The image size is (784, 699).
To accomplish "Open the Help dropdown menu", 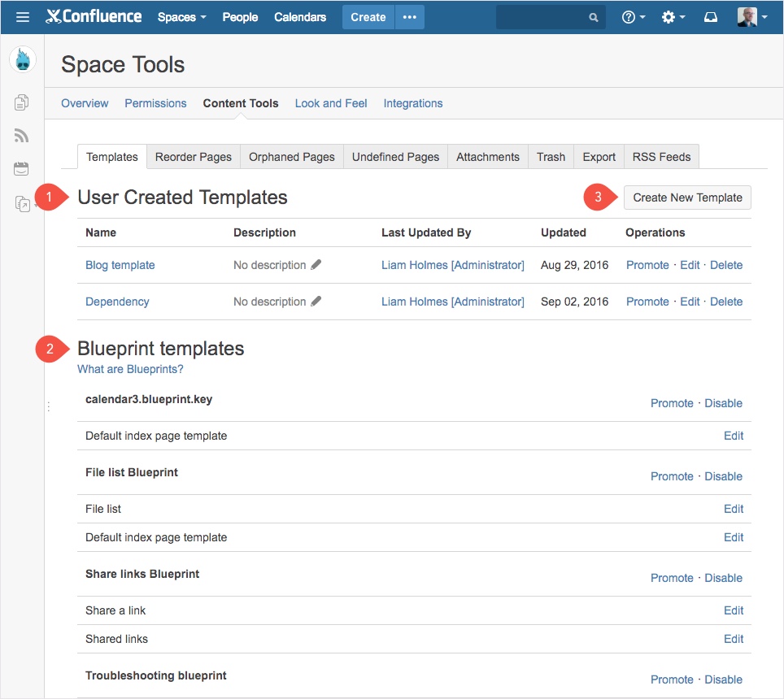I will tap(634, 16).
